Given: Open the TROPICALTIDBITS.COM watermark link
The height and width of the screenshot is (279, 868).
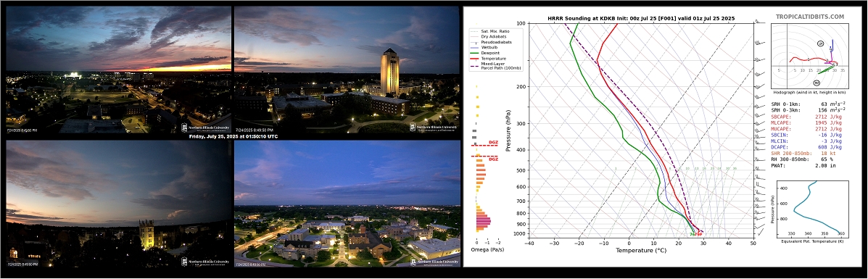Looking at the screenshot, I should 817,17.
